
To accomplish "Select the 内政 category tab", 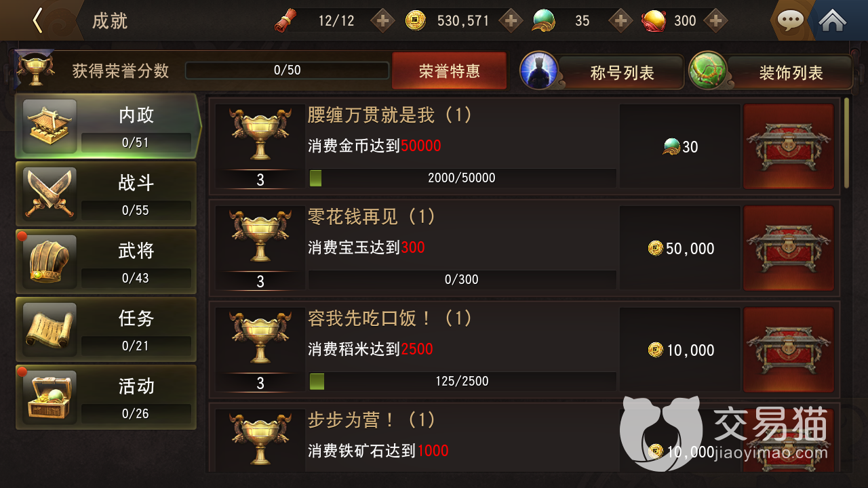I will (108, 126).
